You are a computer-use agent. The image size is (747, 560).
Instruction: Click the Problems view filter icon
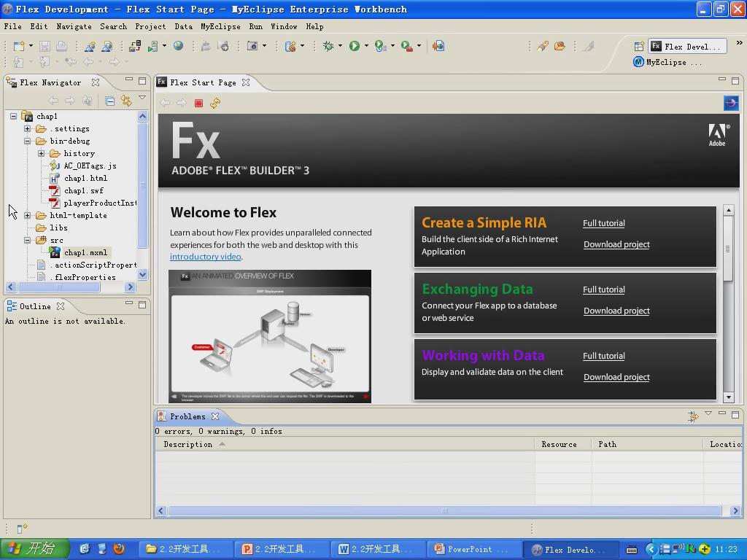[693, 416]
